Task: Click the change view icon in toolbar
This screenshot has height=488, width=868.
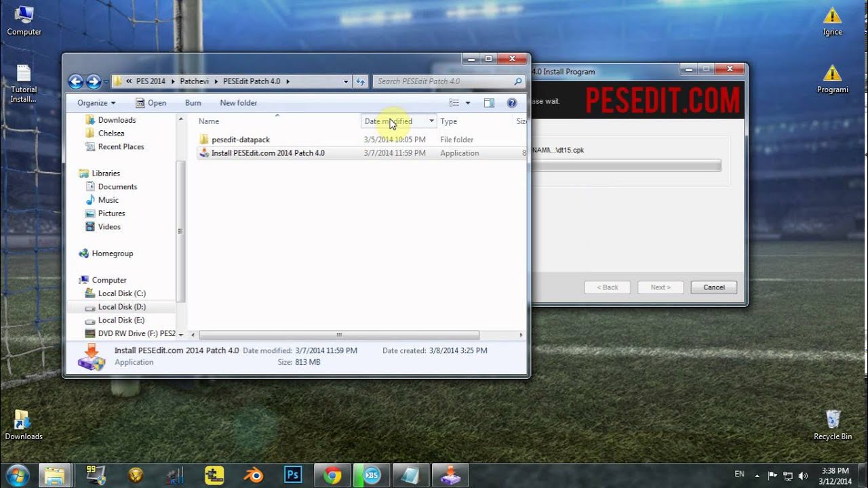Action: click(454, 103)
